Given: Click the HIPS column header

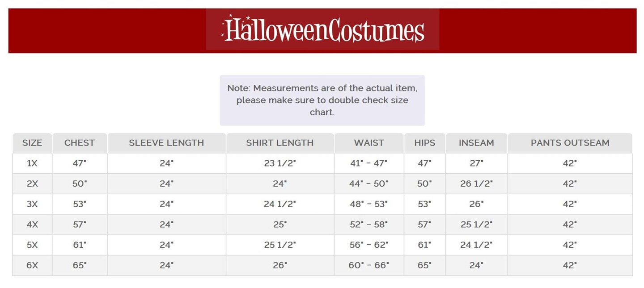Looking at the screenshot, I should click(424, 143).
